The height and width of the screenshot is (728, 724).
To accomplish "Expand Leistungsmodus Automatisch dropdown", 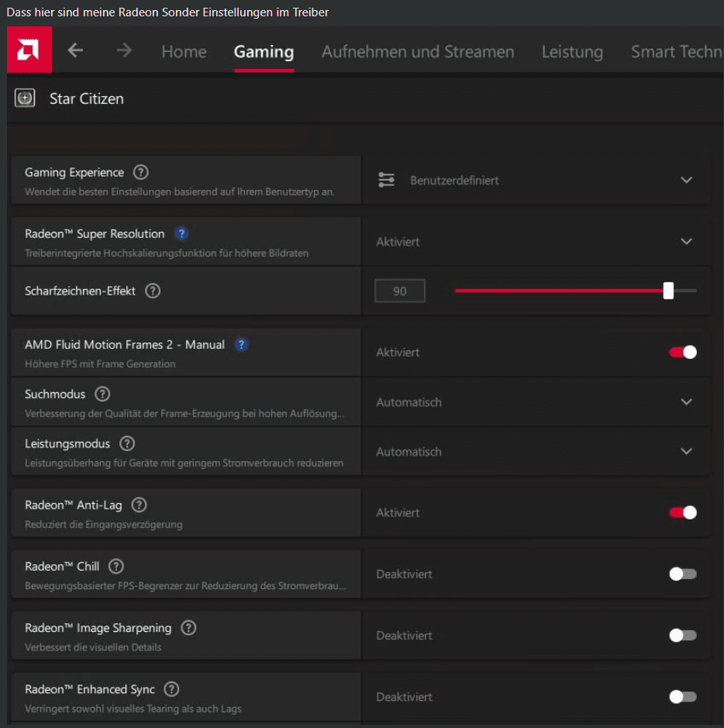I will tap(536, 451).
